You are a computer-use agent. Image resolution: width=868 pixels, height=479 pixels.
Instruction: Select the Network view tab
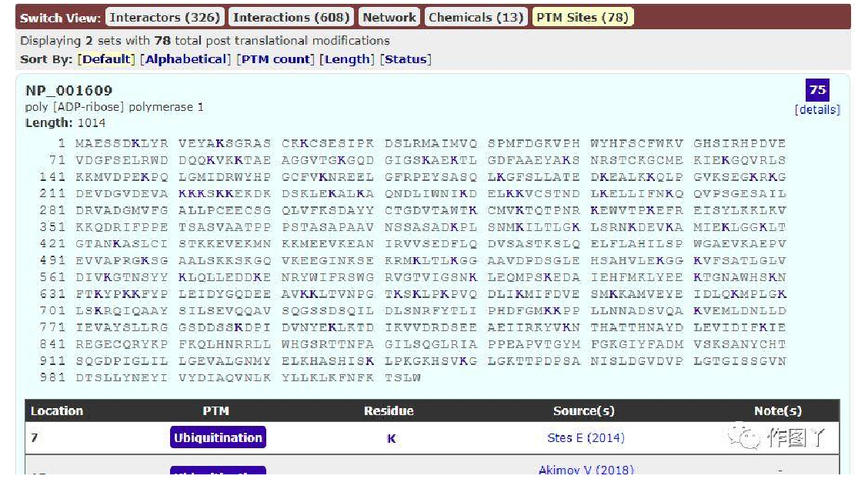pyautogui.click(x=389, y=17)
